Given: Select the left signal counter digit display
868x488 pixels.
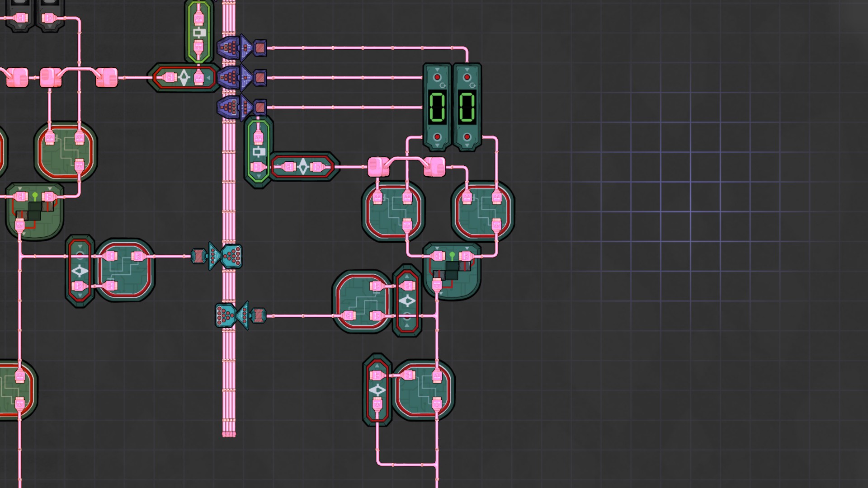Looking at the screenshot, I should (x=437, y=108).
